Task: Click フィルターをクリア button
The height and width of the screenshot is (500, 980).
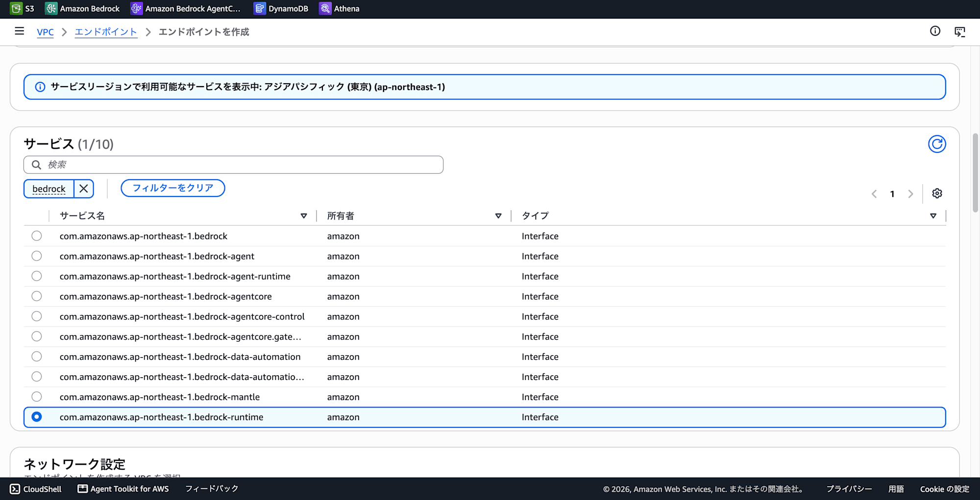Action: coord(173,188)
